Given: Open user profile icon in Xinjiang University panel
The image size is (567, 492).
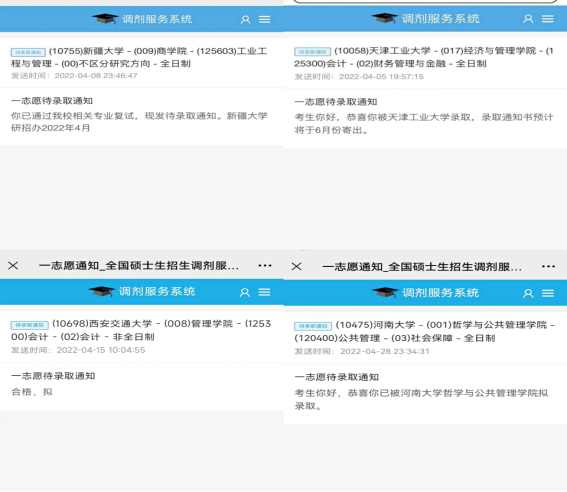Looking at the screenshot, I should click(246, 20).
